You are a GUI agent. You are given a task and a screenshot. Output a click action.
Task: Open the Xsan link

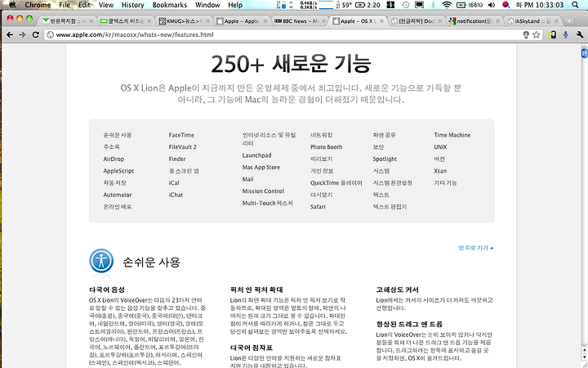[x=440, y=171]
